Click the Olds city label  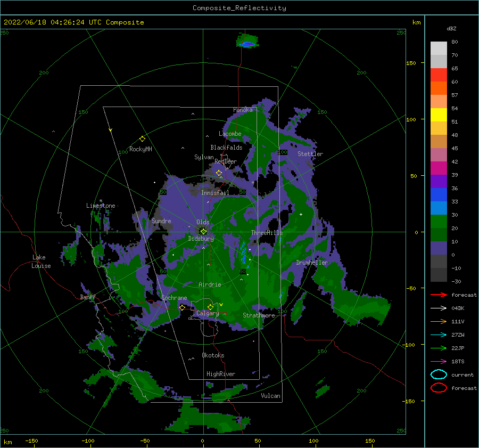(203, 222)
